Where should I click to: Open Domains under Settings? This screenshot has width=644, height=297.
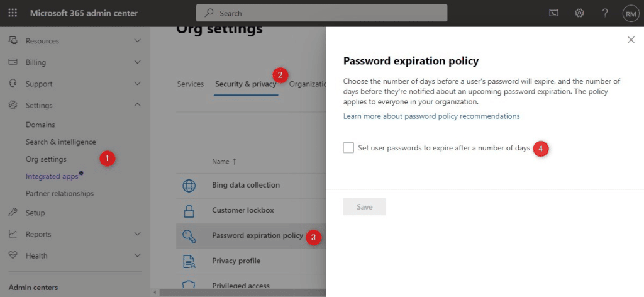pyautogui.click(x=40, y=125)
